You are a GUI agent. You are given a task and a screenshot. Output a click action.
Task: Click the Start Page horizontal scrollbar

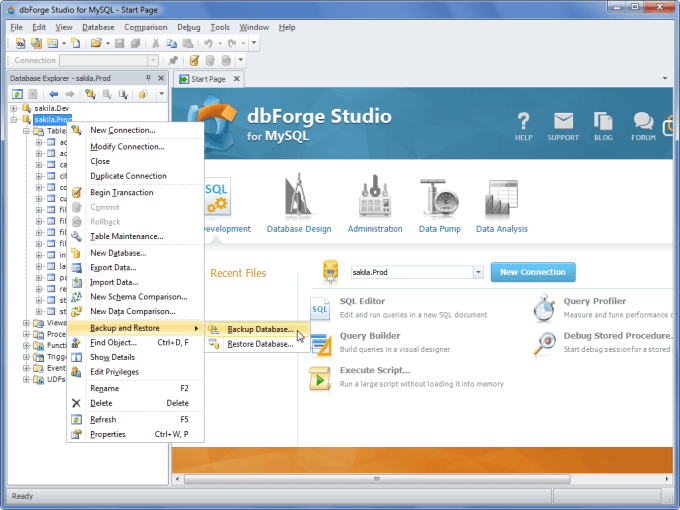tap(377, 479)
